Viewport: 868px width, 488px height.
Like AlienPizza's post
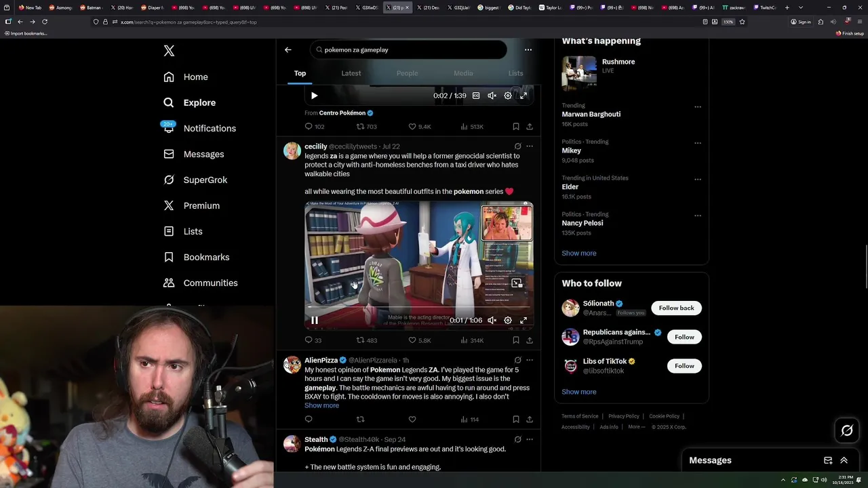tap(412, 420)
